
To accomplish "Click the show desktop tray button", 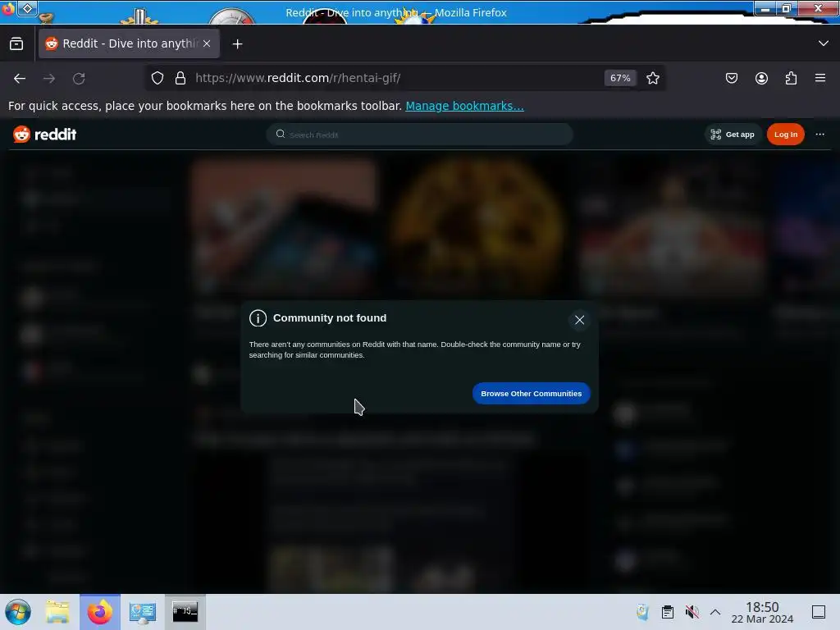I will pos(818,612).
